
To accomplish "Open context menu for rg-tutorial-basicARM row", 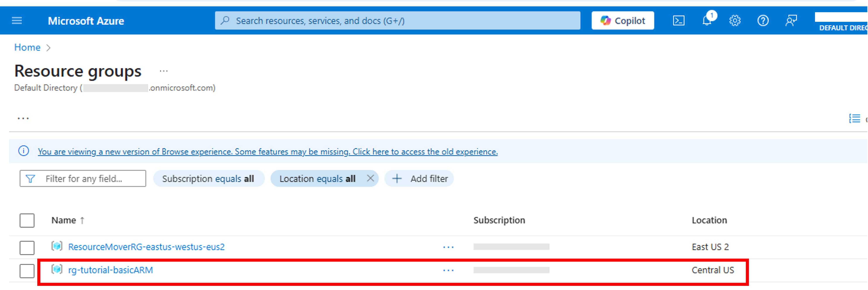I will point(448,270).
